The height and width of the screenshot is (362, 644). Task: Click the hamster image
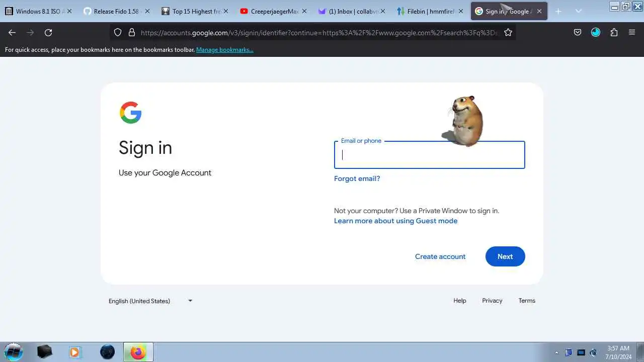click(463, 121)
